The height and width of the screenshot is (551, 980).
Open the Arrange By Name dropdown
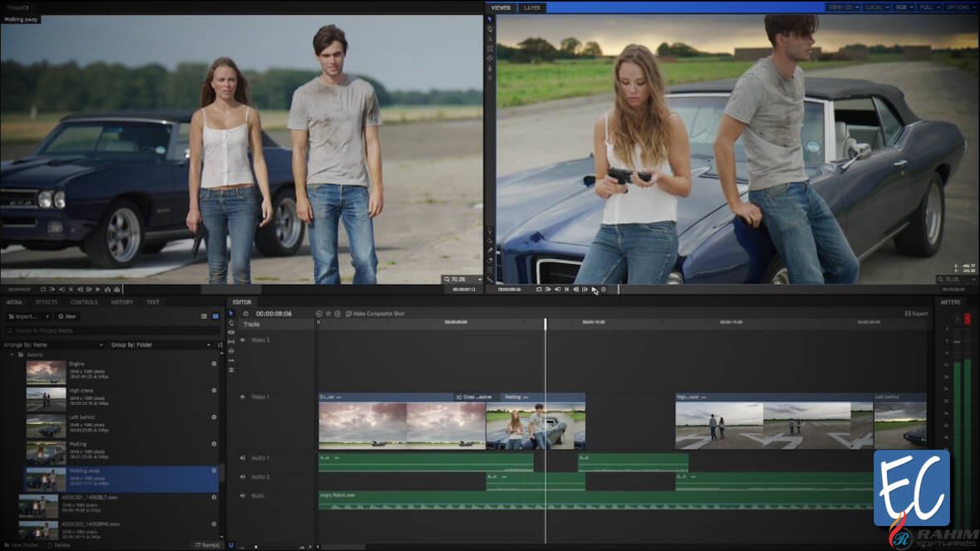click(54, 344)
